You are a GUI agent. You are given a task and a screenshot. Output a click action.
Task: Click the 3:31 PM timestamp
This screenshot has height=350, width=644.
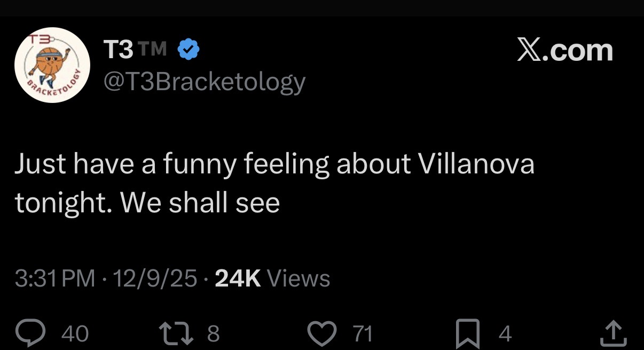(x=54, y=279)
